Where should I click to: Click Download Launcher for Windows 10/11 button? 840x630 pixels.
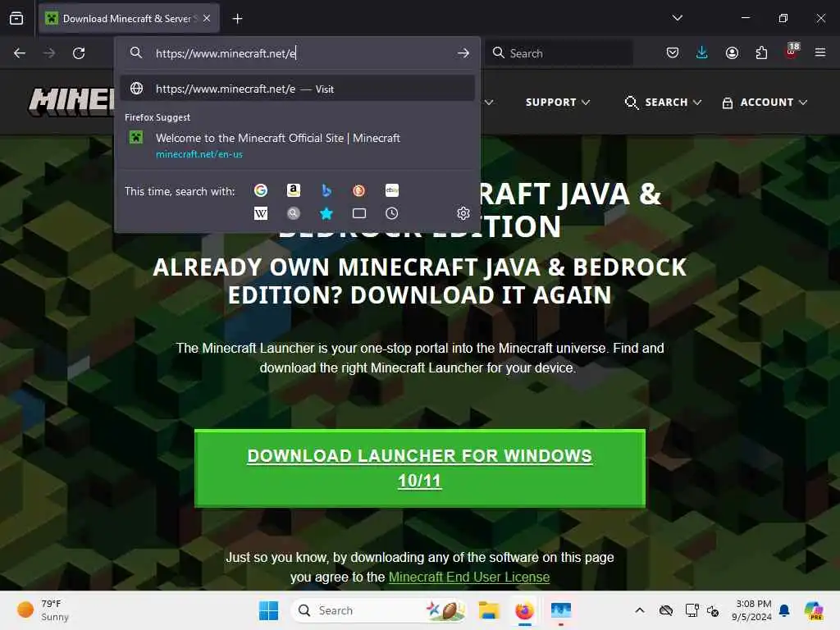419,468
